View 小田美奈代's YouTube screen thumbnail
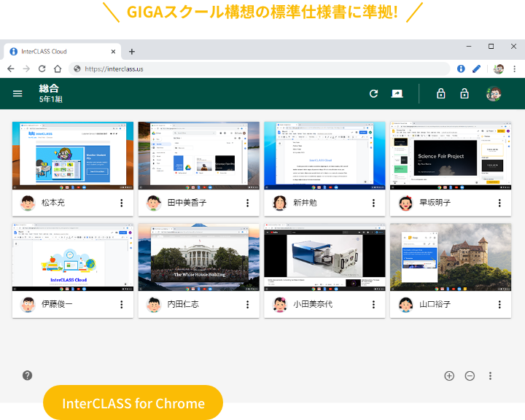Screen dimensions: 525x420 point(324,257)
